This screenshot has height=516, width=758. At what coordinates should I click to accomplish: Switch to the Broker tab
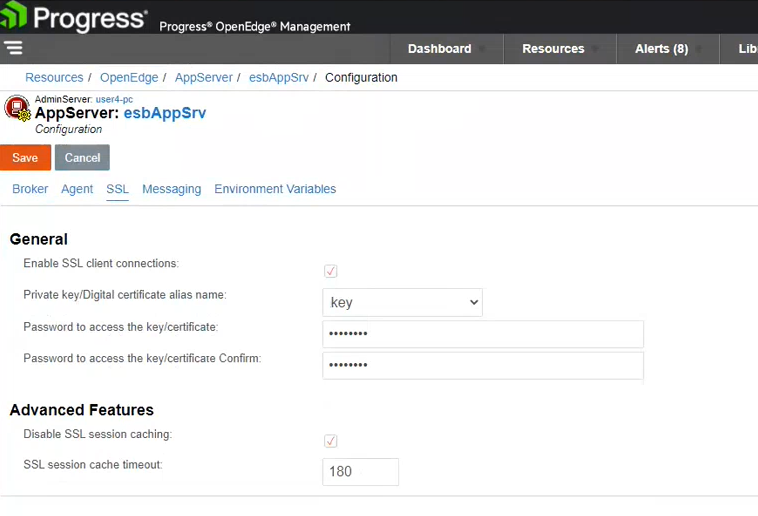tap(30, 189)
